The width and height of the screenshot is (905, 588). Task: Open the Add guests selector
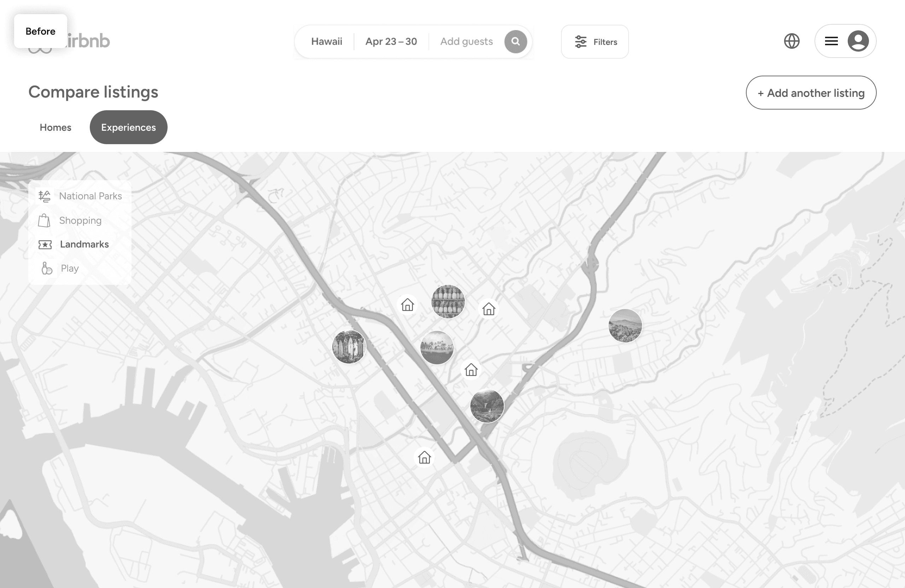click(466, 41)
